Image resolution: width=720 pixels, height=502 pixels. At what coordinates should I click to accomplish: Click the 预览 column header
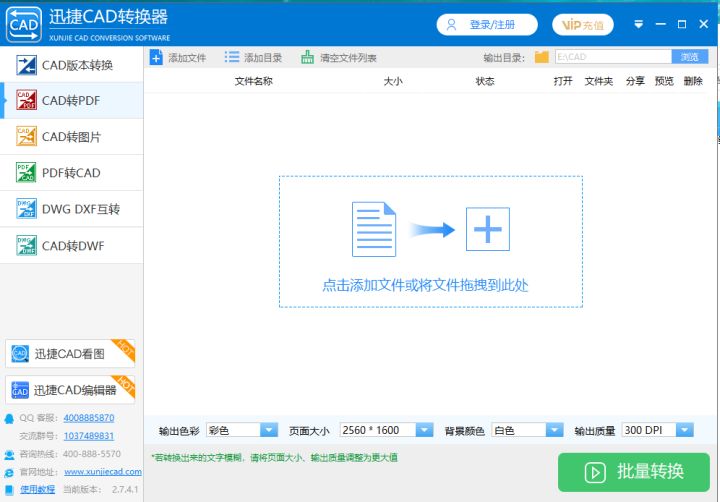coord(664,81)
